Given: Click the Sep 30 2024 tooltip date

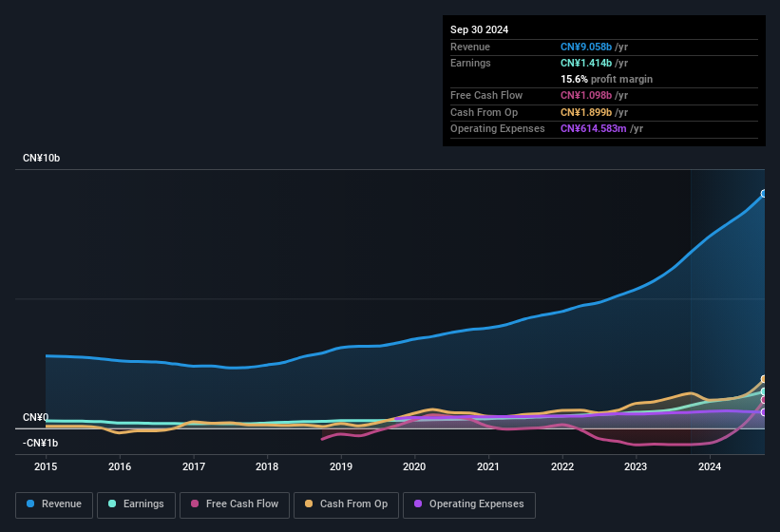Looking at the screenshot, I should tap(479, 29).
